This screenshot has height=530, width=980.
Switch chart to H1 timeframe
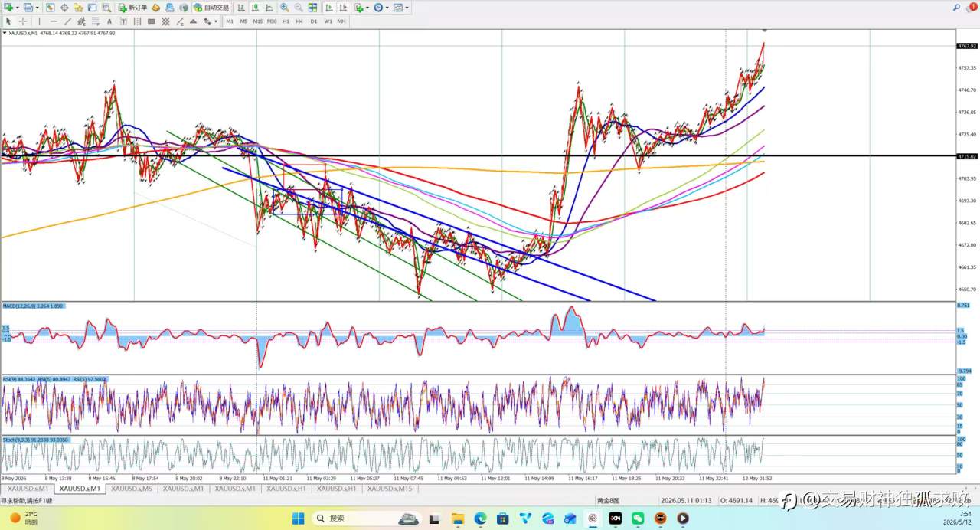286,21
